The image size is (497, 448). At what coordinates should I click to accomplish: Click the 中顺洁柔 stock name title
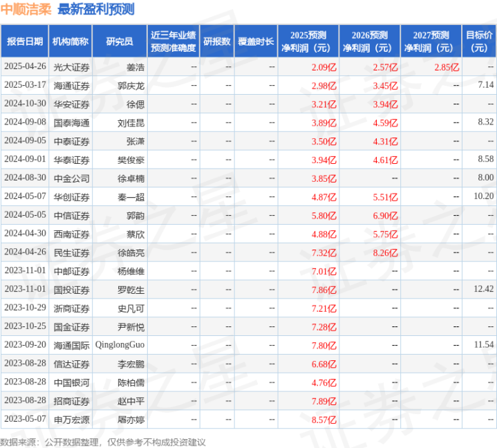click(26, 9)
